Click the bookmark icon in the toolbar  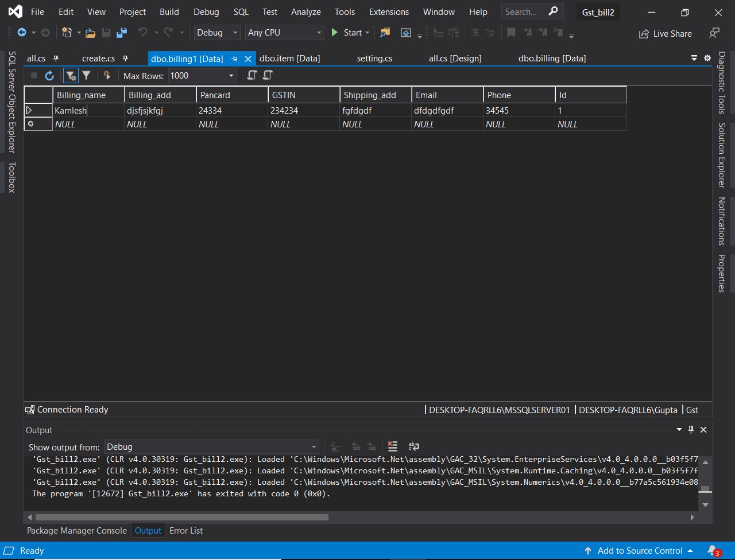point(511,33)
